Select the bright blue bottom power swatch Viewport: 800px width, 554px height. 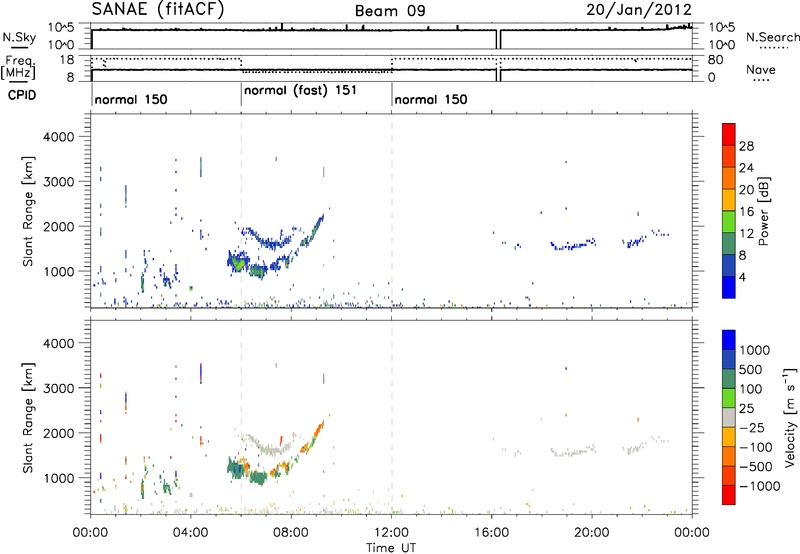729,287
